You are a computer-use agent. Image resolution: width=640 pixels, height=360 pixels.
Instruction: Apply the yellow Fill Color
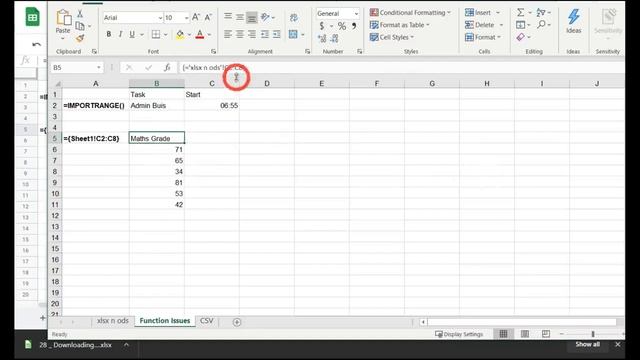(180, 35)
